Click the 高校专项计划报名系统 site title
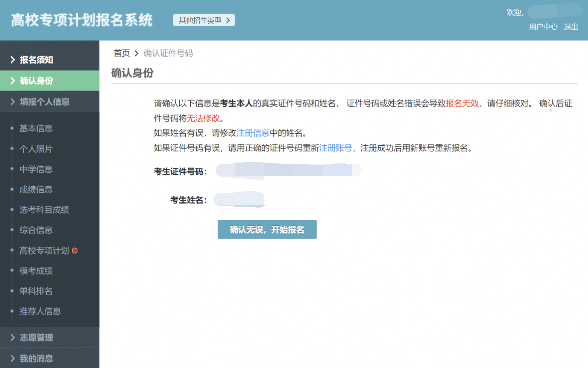588x368 pixels. tap(82, 20)
